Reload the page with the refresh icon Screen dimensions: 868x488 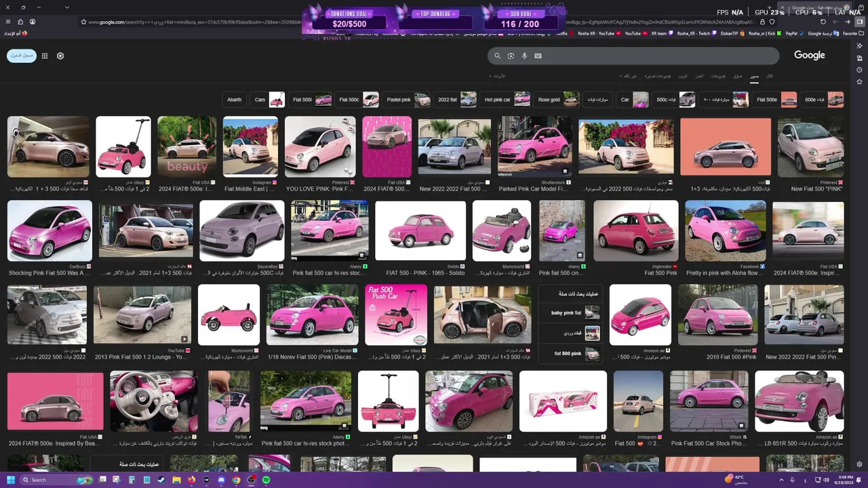point(823,22)
